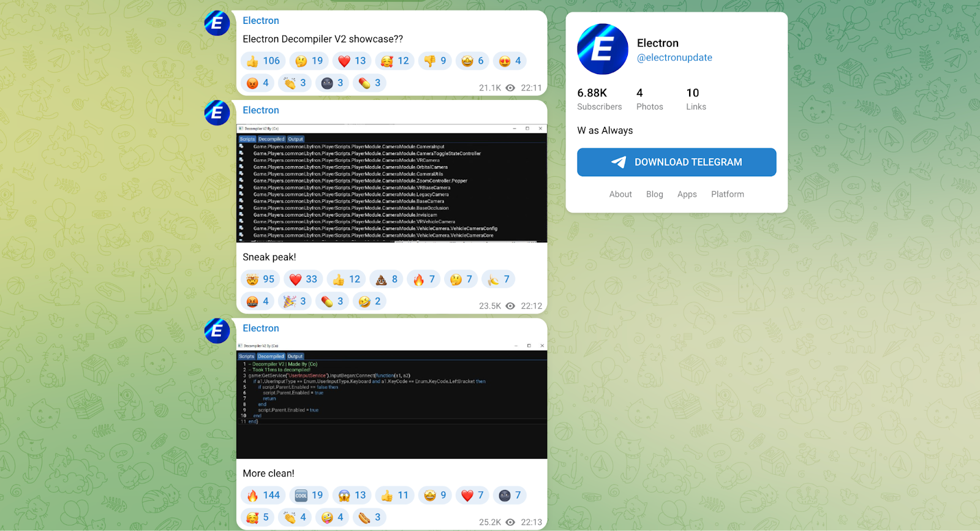Open the @electronupdate handle link
The width and height of the screenshot is (980, 531).
pos(674,58)
